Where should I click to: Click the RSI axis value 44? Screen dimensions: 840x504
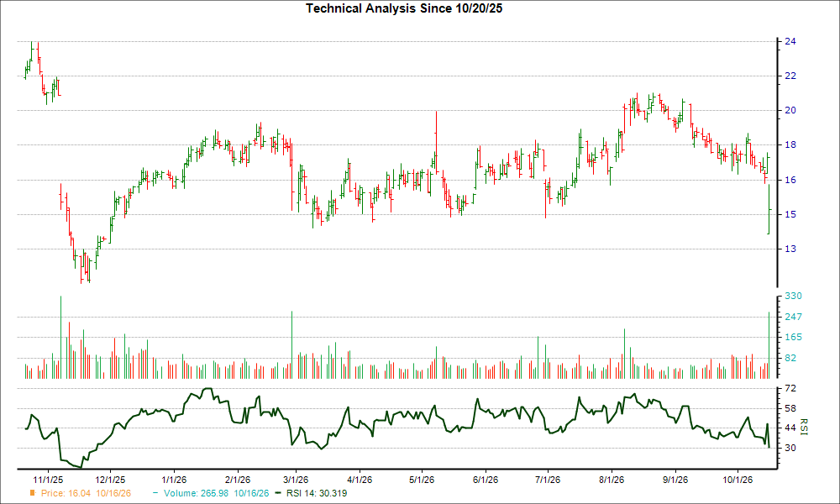click(x=790, y=428)
